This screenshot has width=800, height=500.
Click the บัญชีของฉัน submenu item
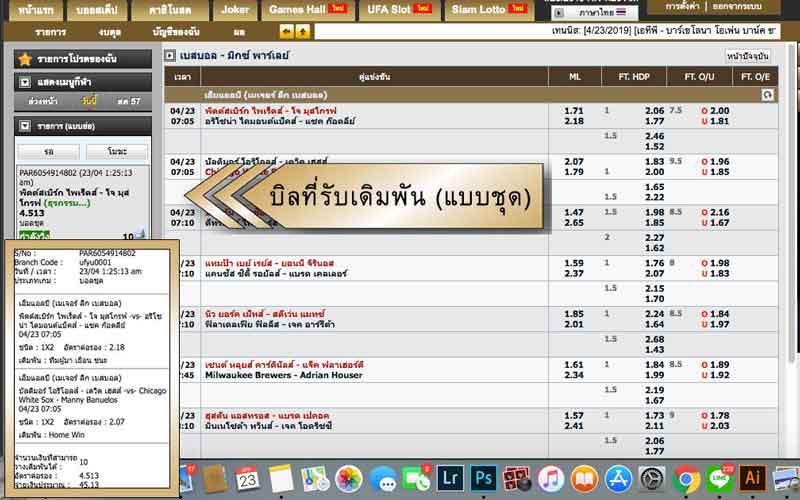coord(176,32)
